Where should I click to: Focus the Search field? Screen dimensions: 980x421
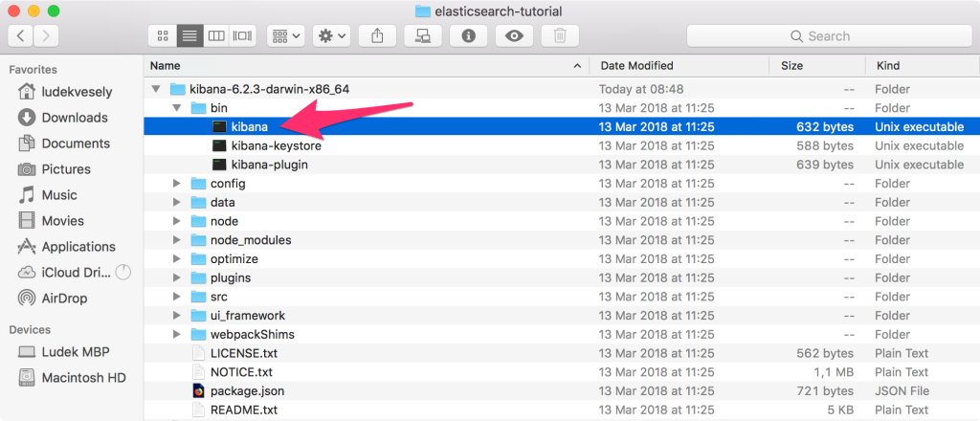coord(829,35)
